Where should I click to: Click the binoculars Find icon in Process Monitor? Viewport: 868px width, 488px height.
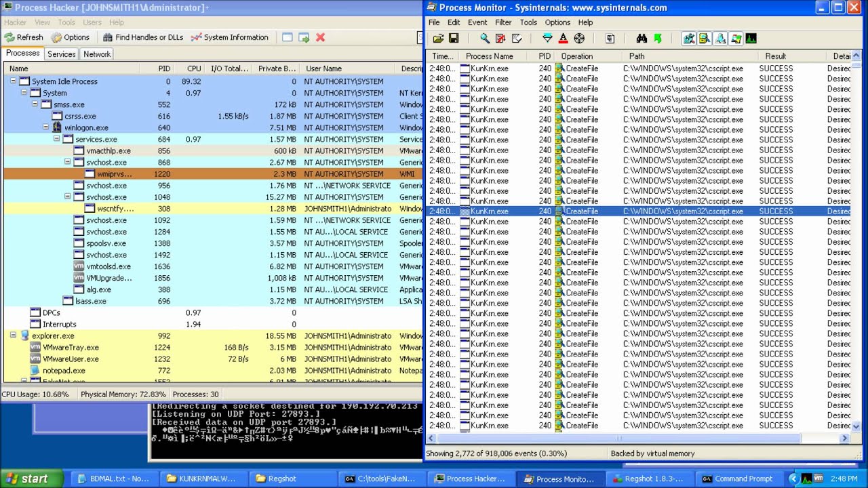pyautogui.click(x=642, y=39)
